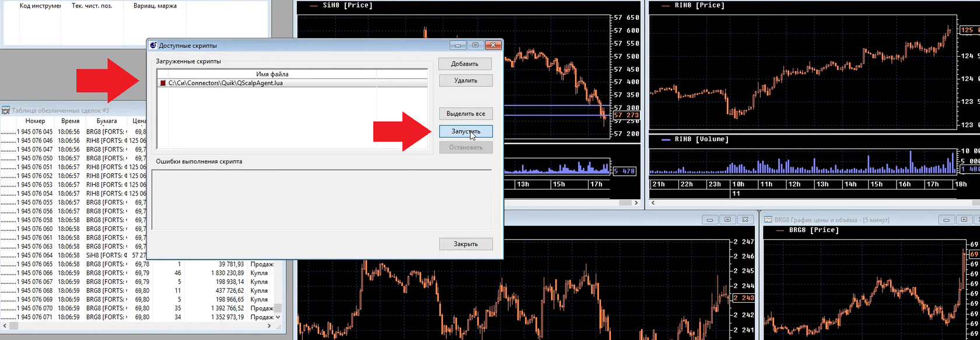Click the trades table window icon
This screenshot has height=340, width=980.
pyautogui.click(x=6, y=110)
